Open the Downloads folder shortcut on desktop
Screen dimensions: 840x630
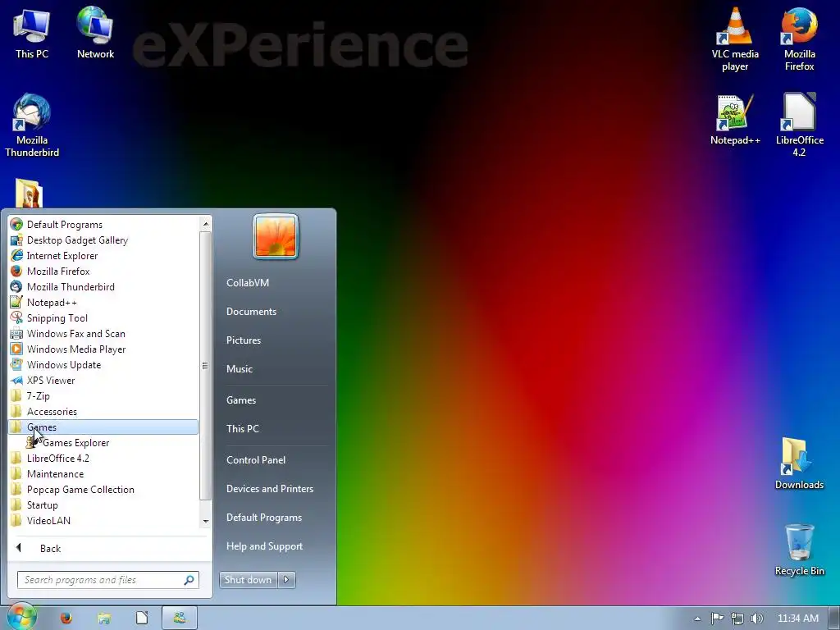(x=799, y=463)
